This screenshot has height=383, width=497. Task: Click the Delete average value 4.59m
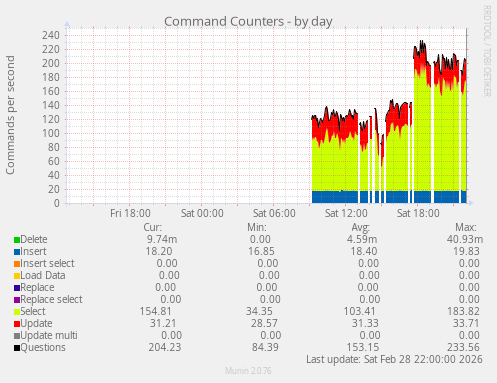point(362,239)
